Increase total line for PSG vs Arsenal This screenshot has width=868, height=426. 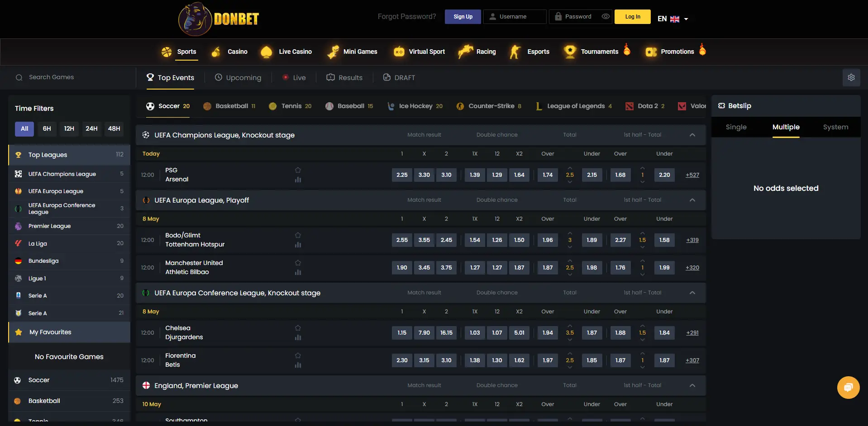point(570,168)
